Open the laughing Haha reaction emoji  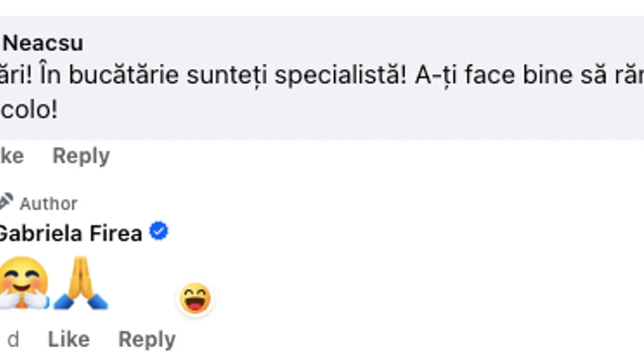195,298
